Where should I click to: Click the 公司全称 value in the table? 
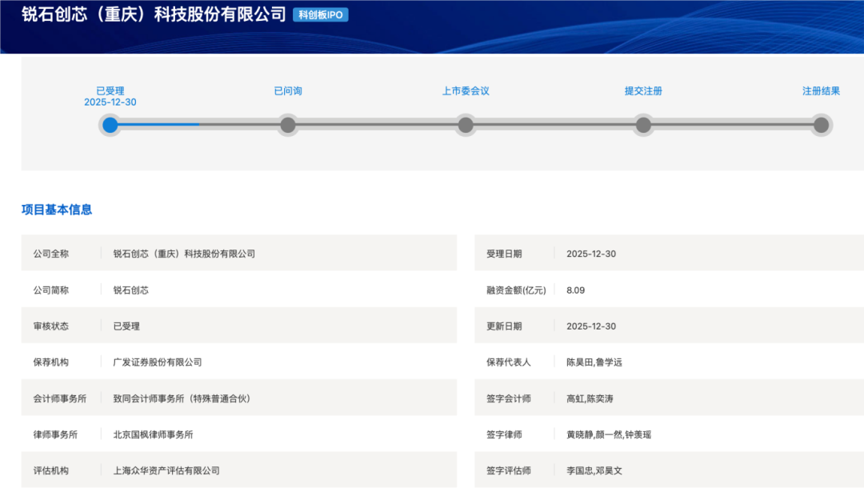184,254
